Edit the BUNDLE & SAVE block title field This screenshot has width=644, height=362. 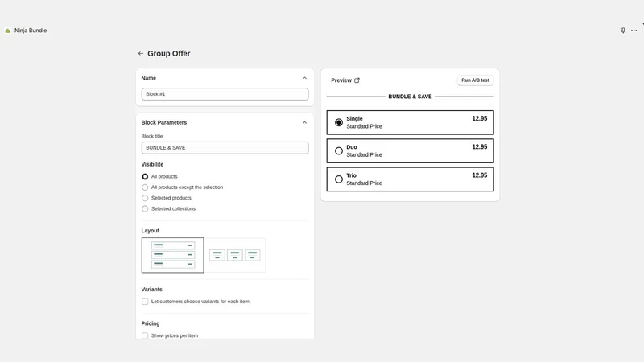point(225,148)
